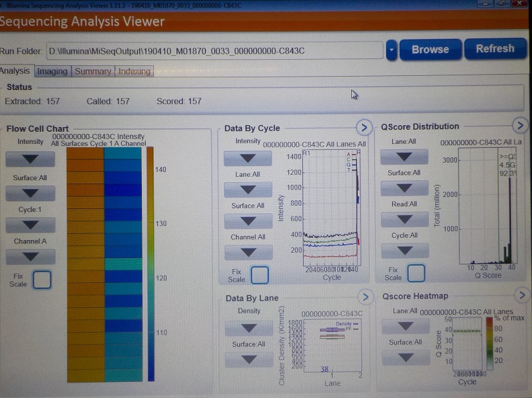Click the expand arrow icon on Qscore Heatmap
The height and width of the screenshot is (398, 532).
coord(521,295)
